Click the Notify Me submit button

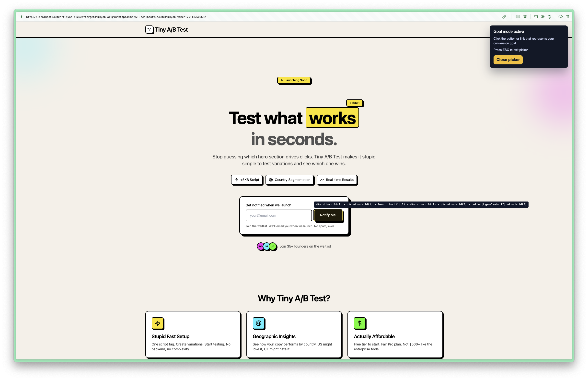point(328,215)
